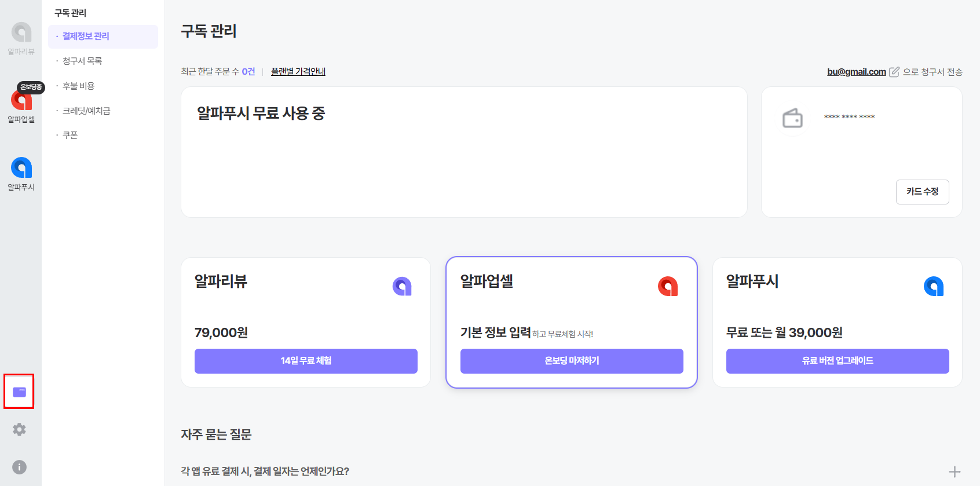Image resolution: width=980 pixels, height=486 pixels.
Task: Click the info icon at sidebar bottom
Action: pyautogui.click(x=19, y=467)
